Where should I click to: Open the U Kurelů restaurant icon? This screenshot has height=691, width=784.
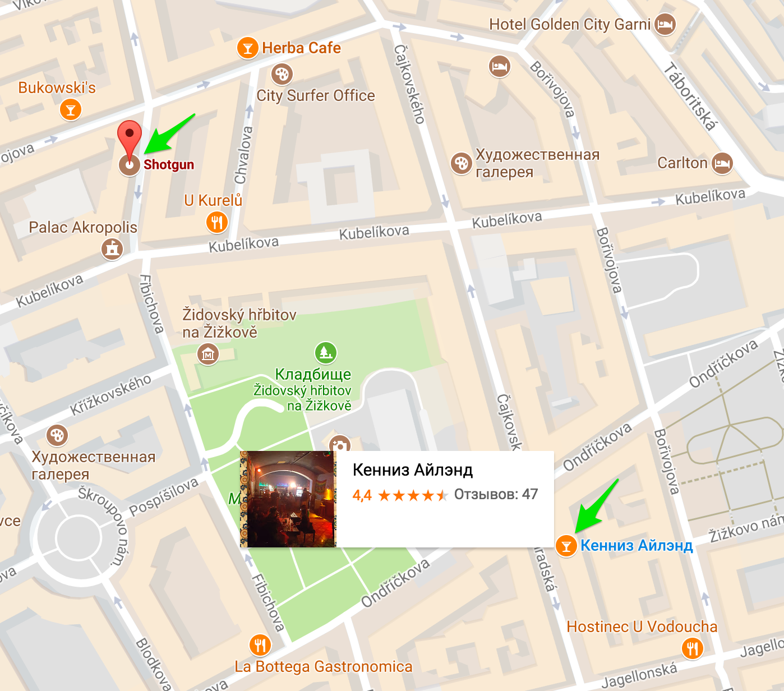tap(217, 222)
